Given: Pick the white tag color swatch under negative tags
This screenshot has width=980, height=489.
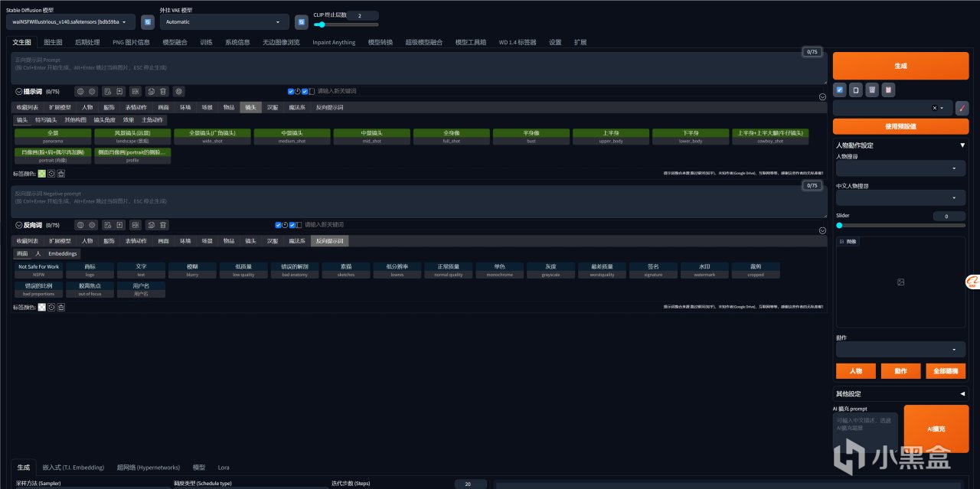Looking at the screenshot, I should point(42,307).
